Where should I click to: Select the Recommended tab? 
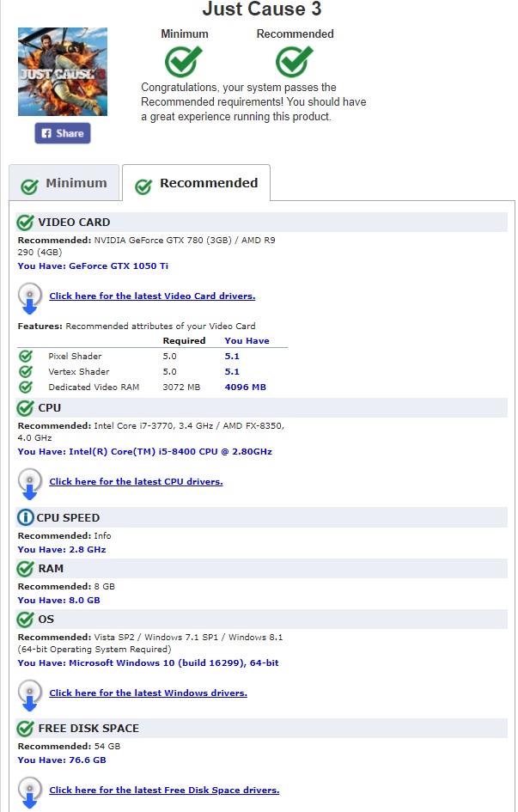[x=197, y=183]
